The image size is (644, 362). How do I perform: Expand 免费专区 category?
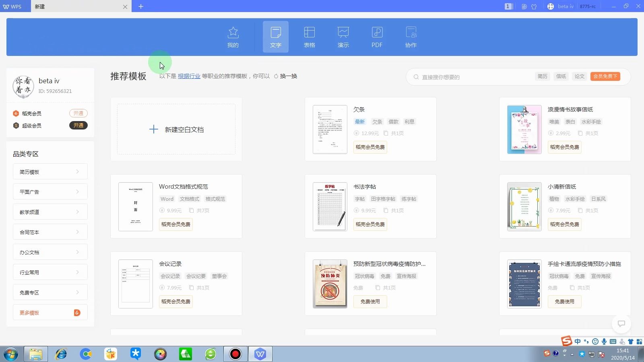pyautogui.click(x=50, y=292)
